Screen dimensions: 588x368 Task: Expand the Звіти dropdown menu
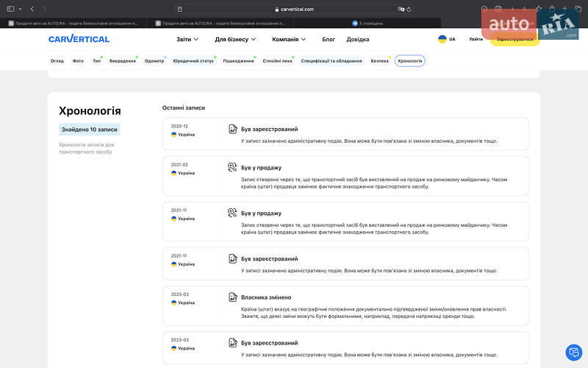tap(187, 39)
